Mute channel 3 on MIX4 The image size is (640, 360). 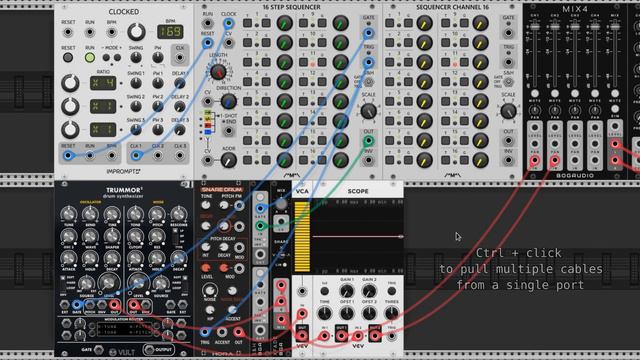point(575,94)
